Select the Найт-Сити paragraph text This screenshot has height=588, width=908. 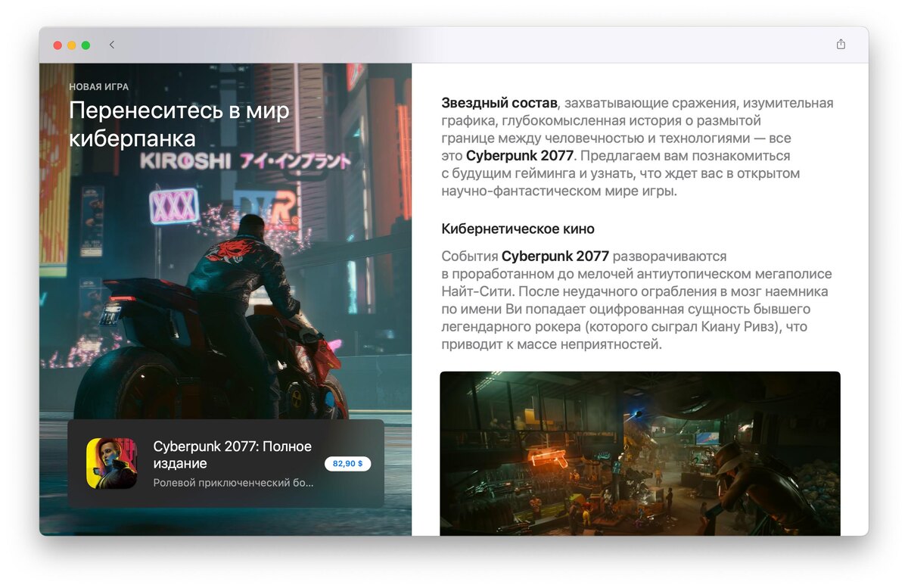[636, 300]
